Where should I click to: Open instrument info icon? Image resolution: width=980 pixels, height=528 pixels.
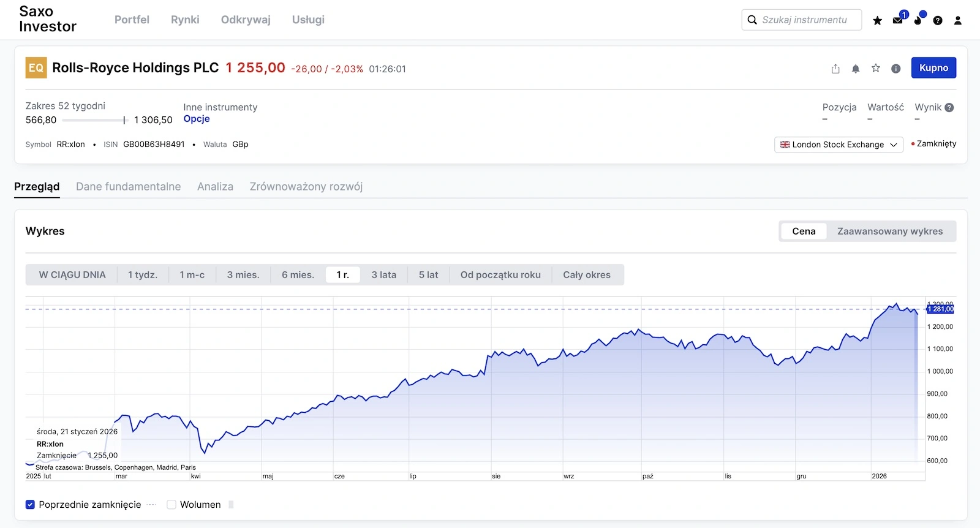click(x=895, y=69)
